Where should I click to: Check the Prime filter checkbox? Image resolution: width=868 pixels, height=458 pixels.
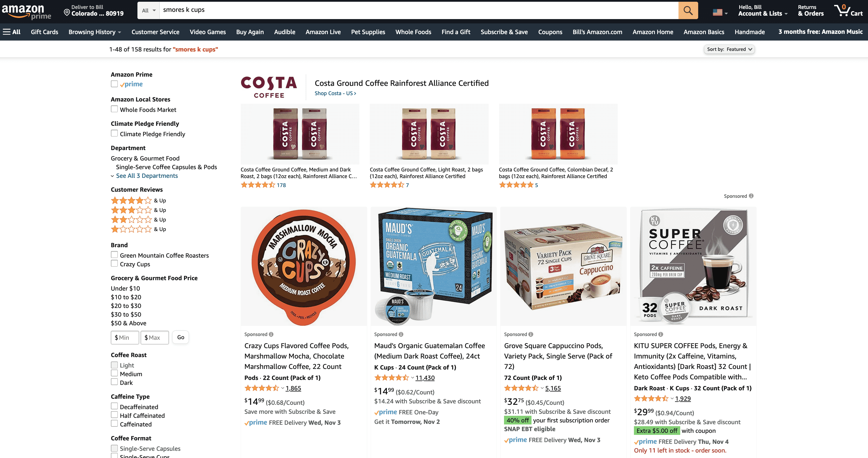coord(115,84)
